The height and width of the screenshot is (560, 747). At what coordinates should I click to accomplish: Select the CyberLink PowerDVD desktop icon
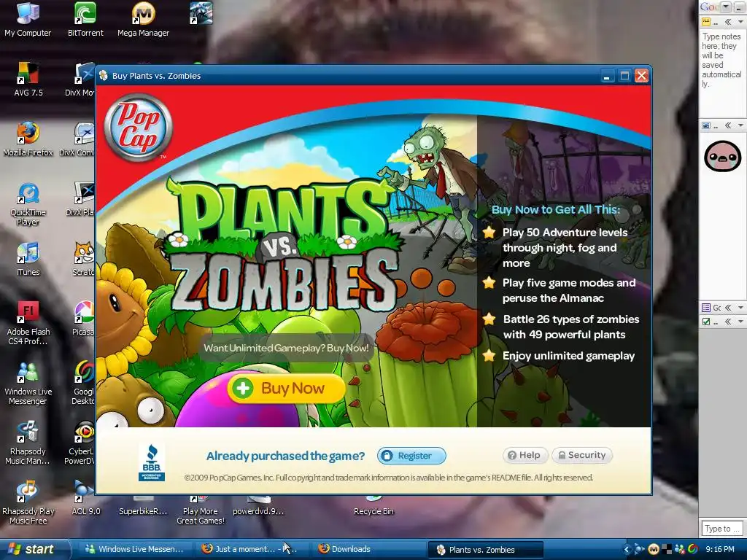click(80, 443)
